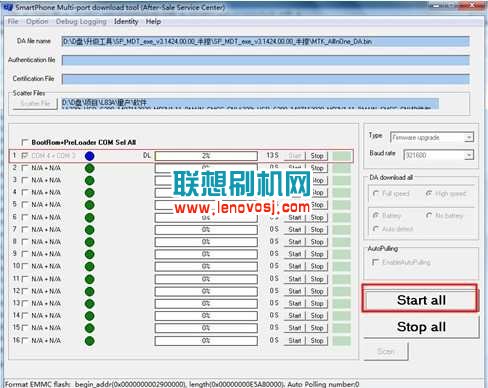Click Start button for port 10

click(x=295, y=266)
